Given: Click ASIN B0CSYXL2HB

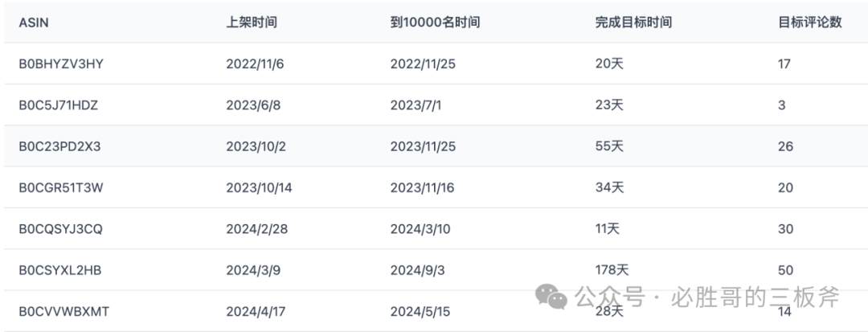Looking at the screenshot, I should [59, 270].
